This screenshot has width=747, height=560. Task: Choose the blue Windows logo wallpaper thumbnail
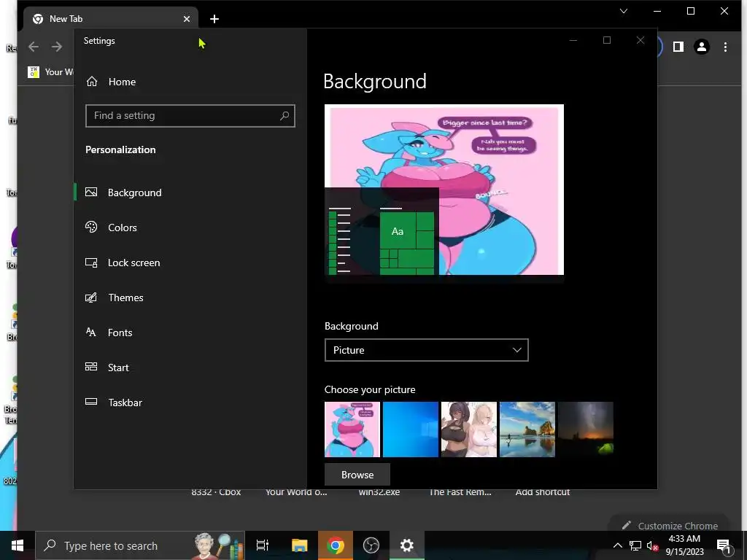pos(410,429)
